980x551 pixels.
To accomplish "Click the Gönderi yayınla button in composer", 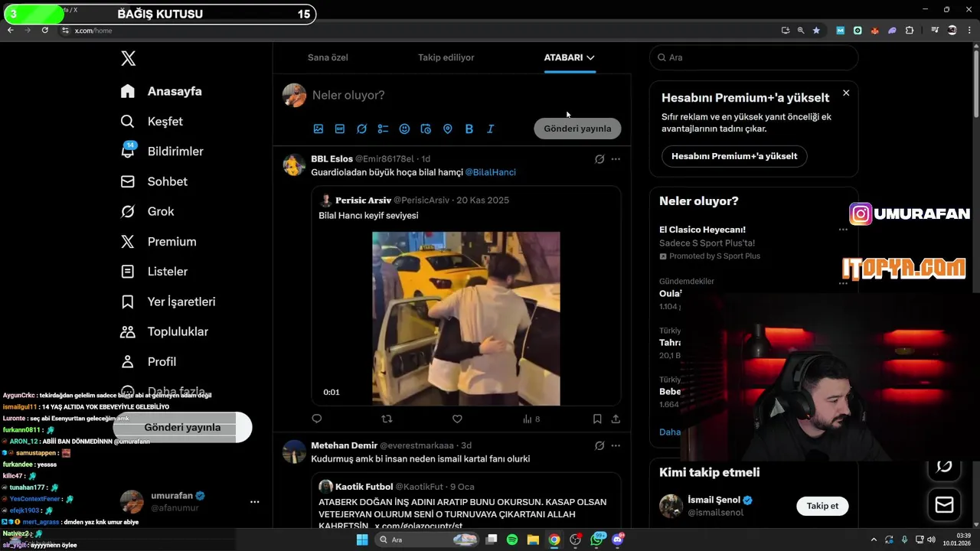I will [x=577, y=129].
